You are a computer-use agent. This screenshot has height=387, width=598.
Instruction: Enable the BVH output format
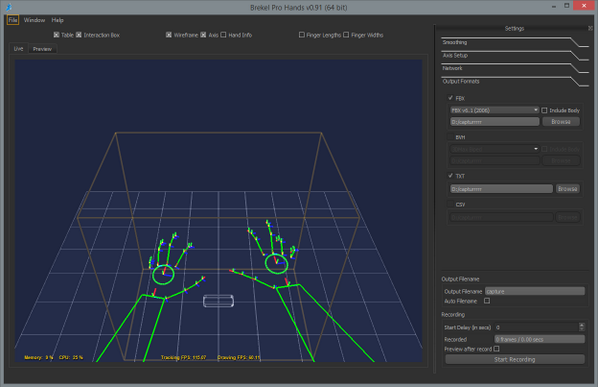pyautogui.click(x=450, y=137)
